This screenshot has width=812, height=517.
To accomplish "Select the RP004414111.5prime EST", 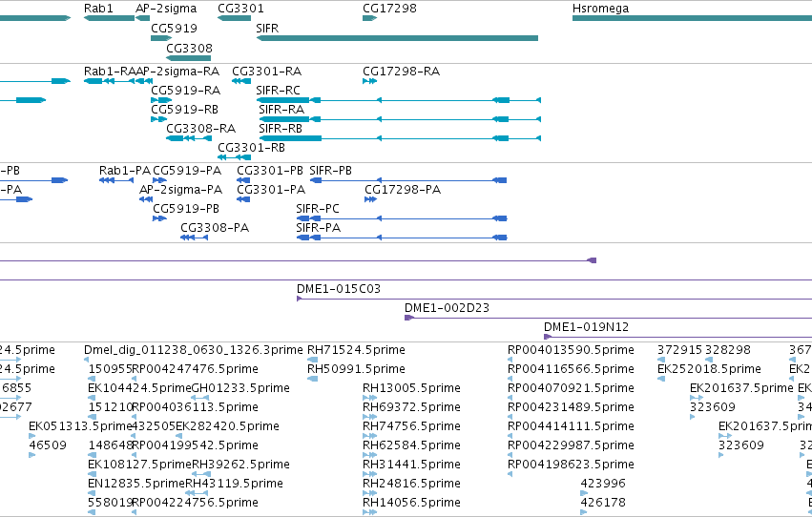I will coord(510,436).
